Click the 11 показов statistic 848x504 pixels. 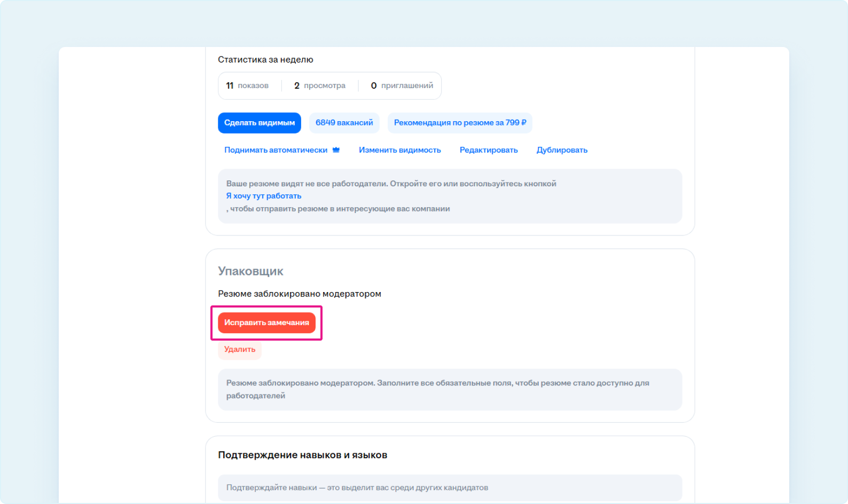247,85
